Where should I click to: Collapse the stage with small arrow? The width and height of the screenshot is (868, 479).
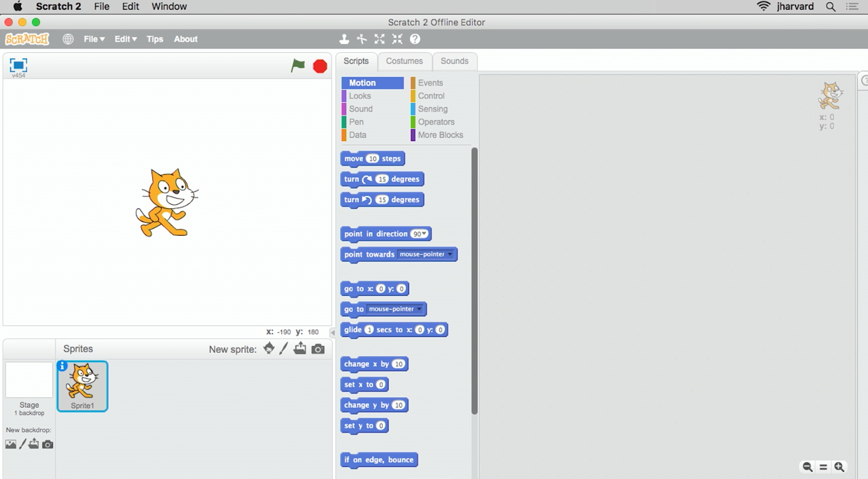(x=332, y=332)
